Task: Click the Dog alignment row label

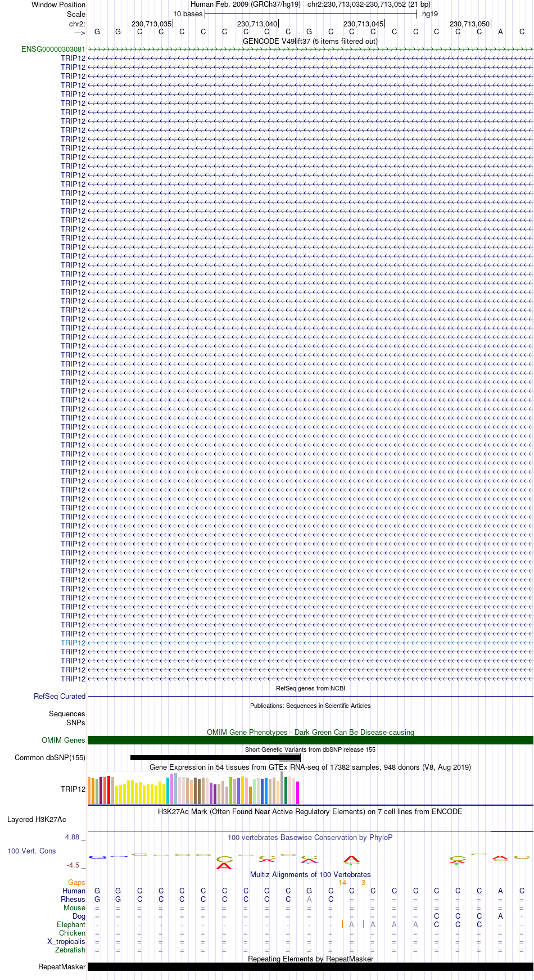Action: [79, 916]
